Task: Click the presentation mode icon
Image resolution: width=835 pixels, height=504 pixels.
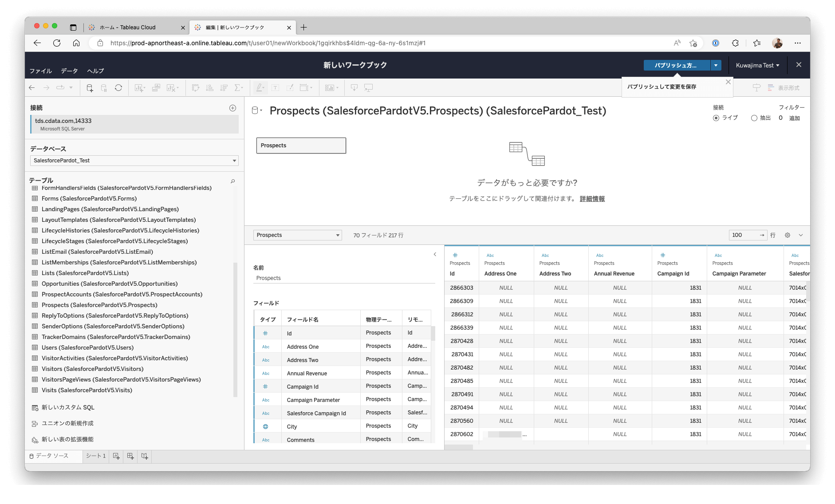Action: click(368, 88)
